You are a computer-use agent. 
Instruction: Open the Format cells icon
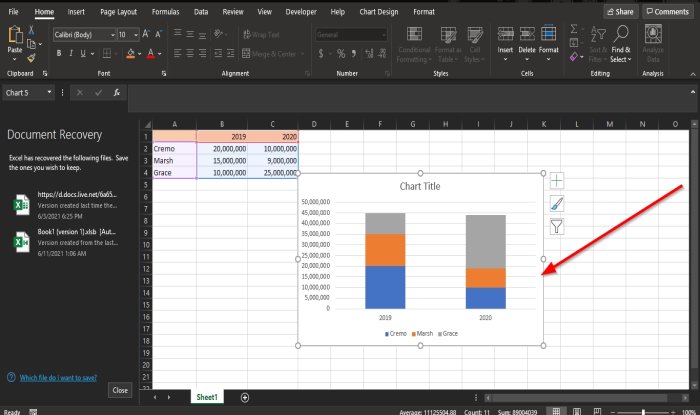(x=548, y=34)
